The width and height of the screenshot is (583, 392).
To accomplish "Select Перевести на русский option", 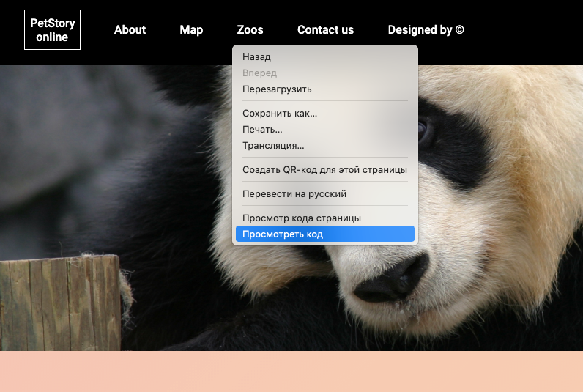I will pyautogui.click(x=325, y=193).
